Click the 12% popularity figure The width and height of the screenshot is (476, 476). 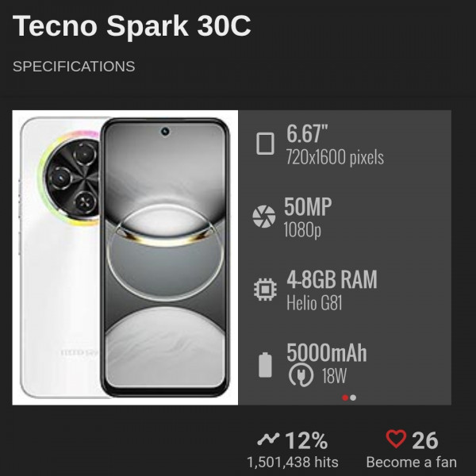306,440
